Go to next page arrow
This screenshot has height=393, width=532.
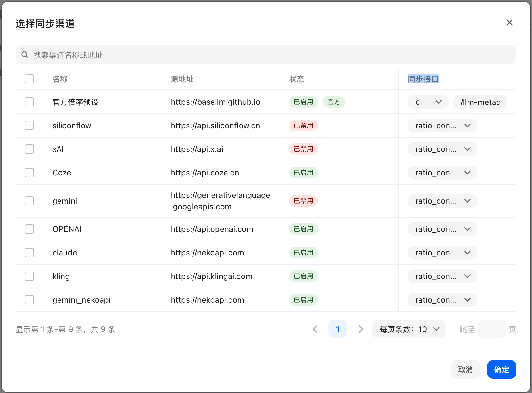360,329
